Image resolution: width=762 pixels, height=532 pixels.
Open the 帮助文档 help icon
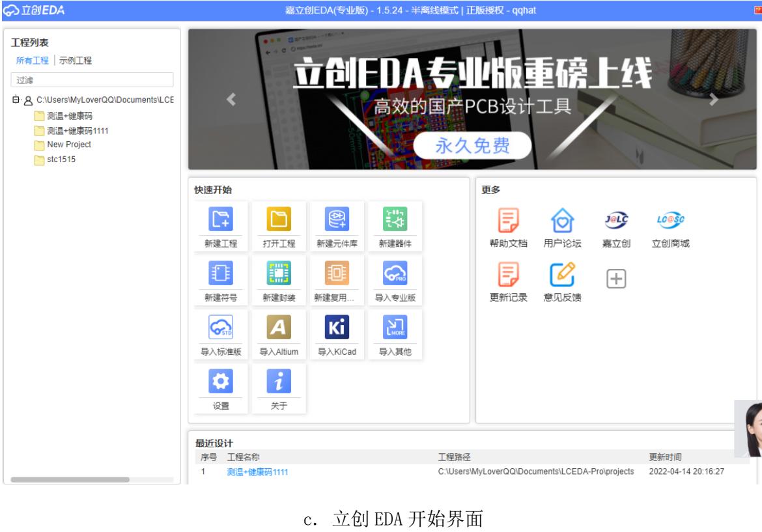[509, 220]
